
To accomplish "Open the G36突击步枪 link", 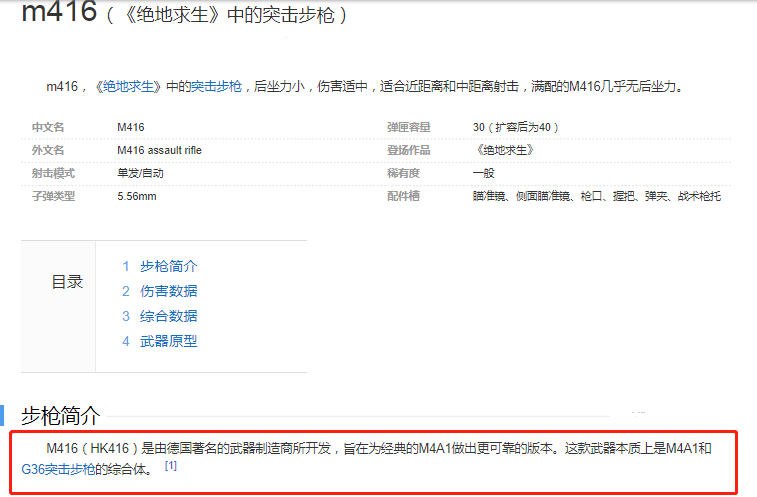I will [58, 469].
